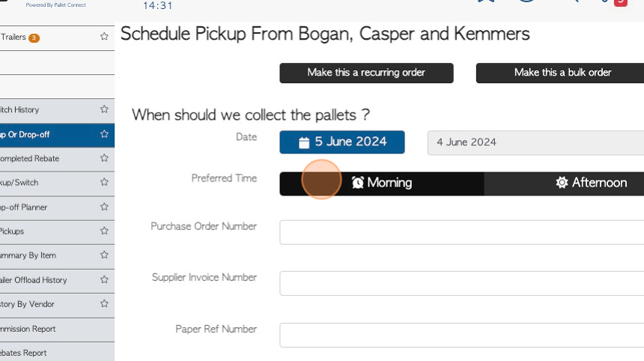
Task: Click star beside Pickups menu item
Action: coord(104,231)
